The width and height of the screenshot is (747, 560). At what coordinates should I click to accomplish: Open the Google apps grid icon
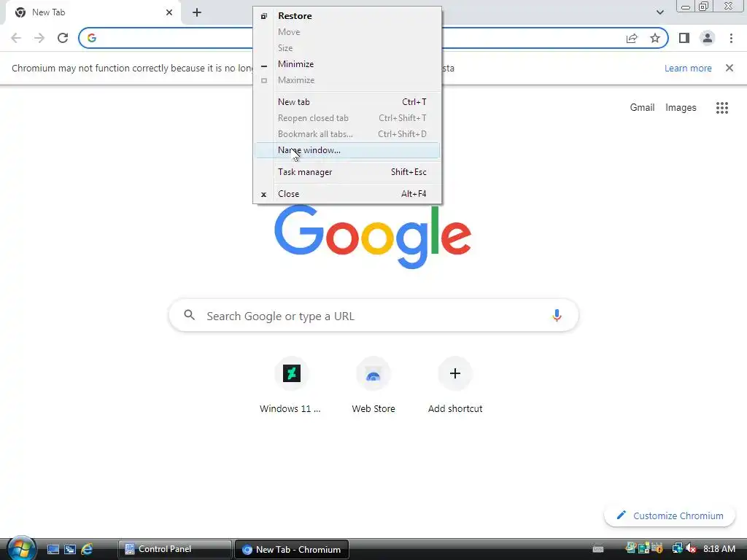(722, 108)
